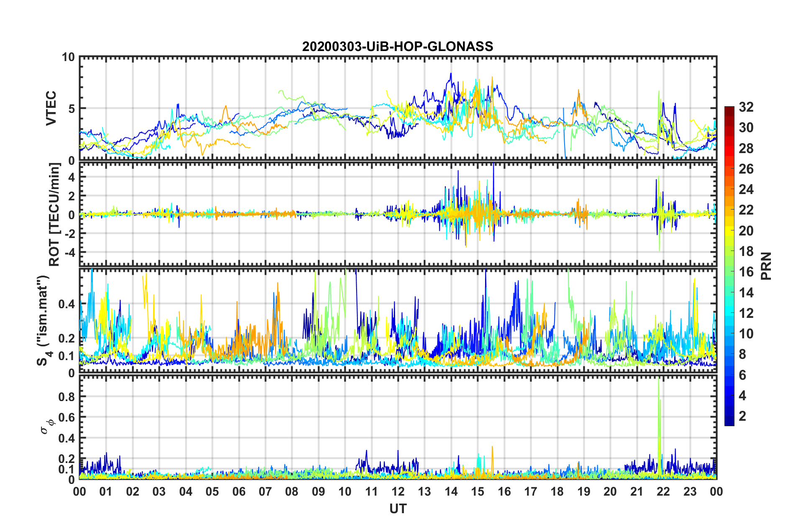Click the 5 tick on the VTEC axis

72,109
